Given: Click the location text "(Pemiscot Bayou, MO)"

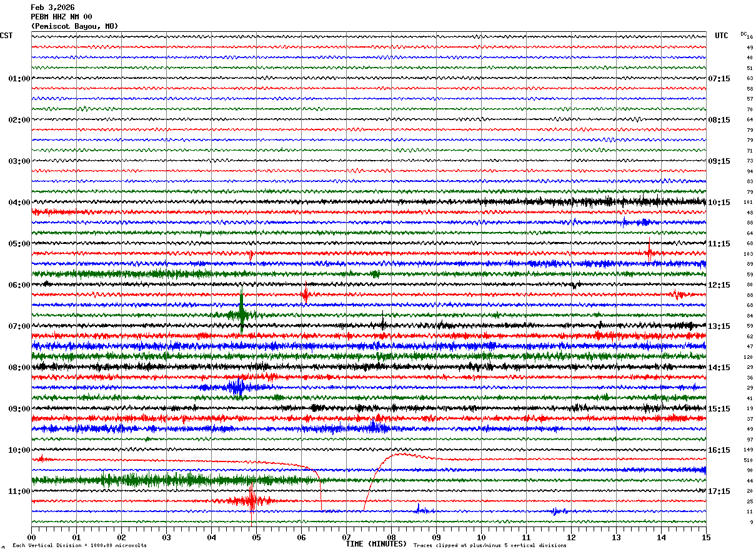Looking at the screenshot, I should pos(74,26).
